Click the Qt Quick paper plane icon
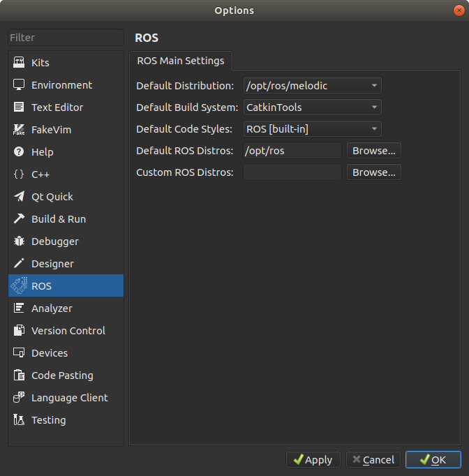The height and width of the screenshot is (476, 469). point(19,196)
